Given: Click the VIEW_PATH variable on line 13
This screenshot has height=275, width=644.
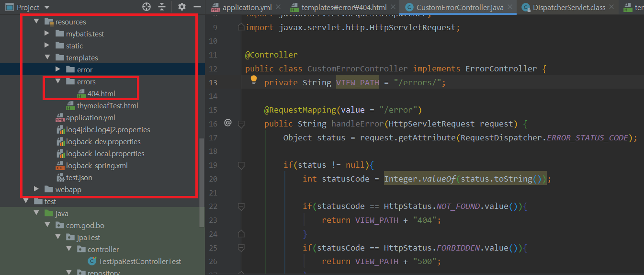Looking at the screenshot, I should coord(357,82).
